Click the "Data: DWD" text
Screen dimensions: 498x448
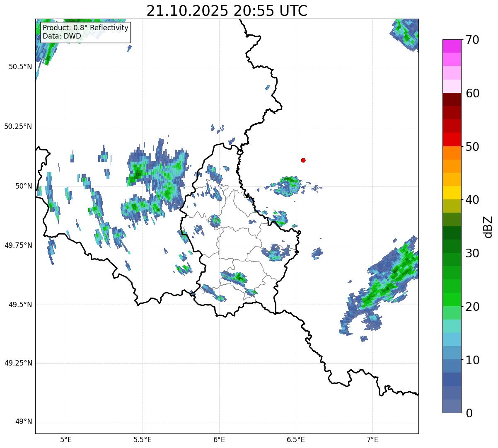point(62,36)
